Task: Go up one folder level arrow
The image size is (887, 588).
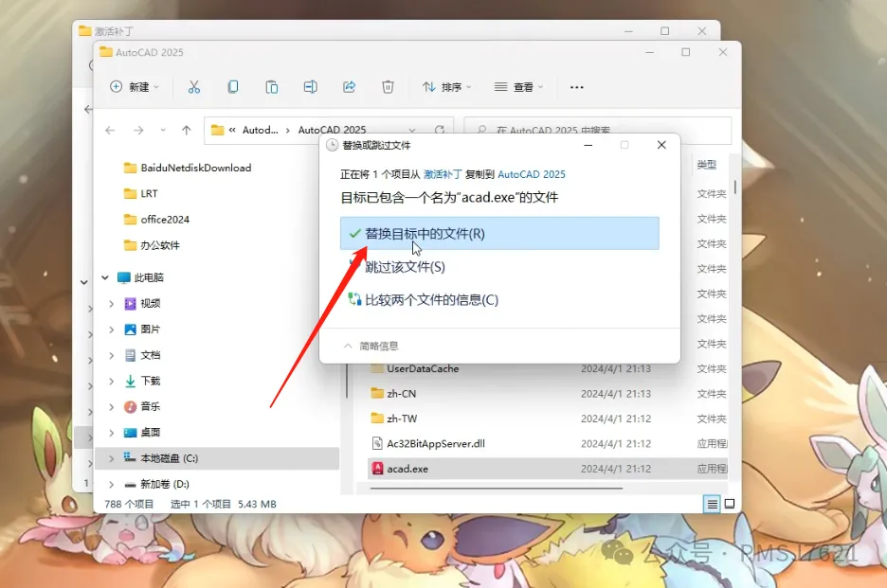Action: (186, 130)
